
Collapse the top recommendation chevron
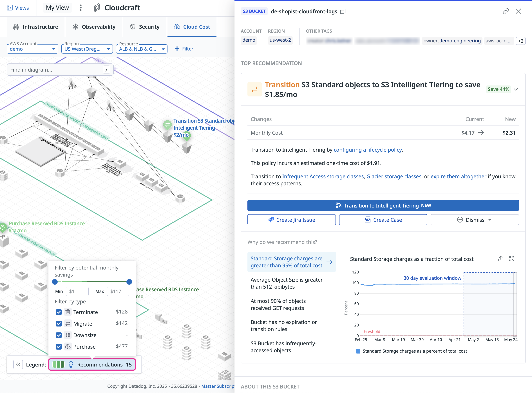tap(516, 89)
